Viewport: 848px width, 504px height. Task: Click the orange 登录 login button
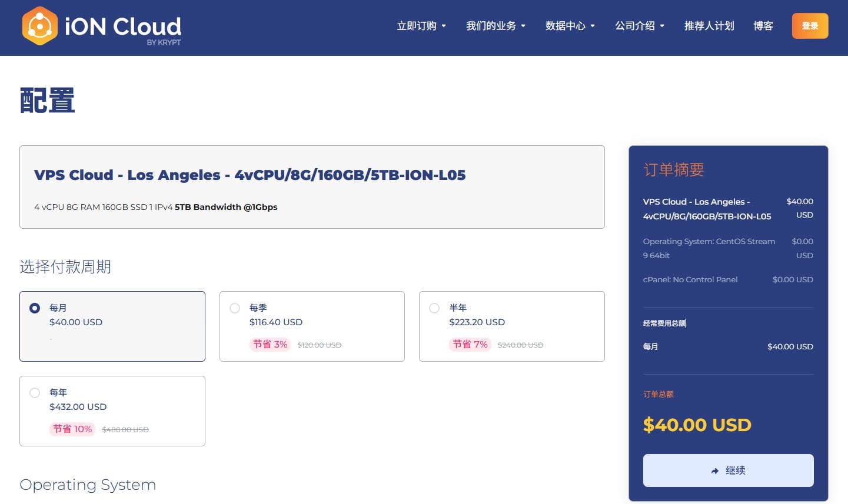(810, 26)
